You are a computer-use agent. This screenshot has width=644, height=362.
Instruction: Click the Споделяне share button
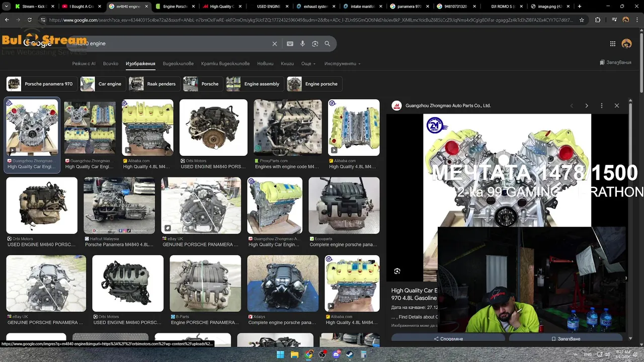tap(448, 338)
